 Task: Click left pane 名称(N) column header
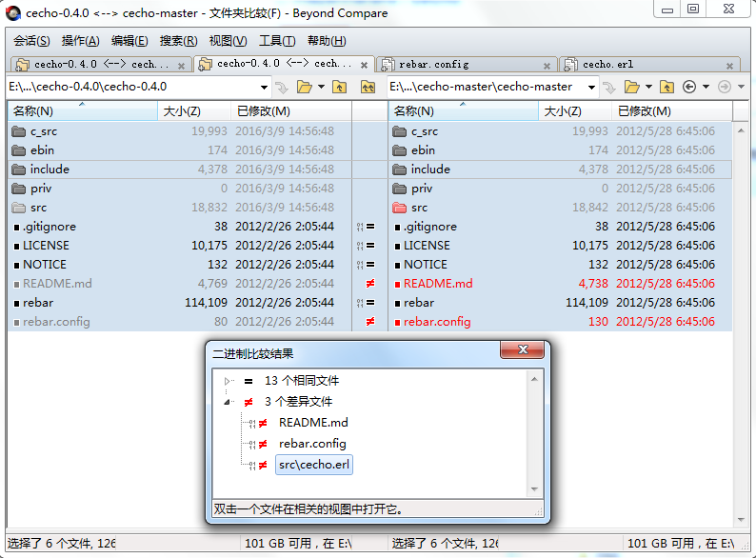(x=83, y=111)
